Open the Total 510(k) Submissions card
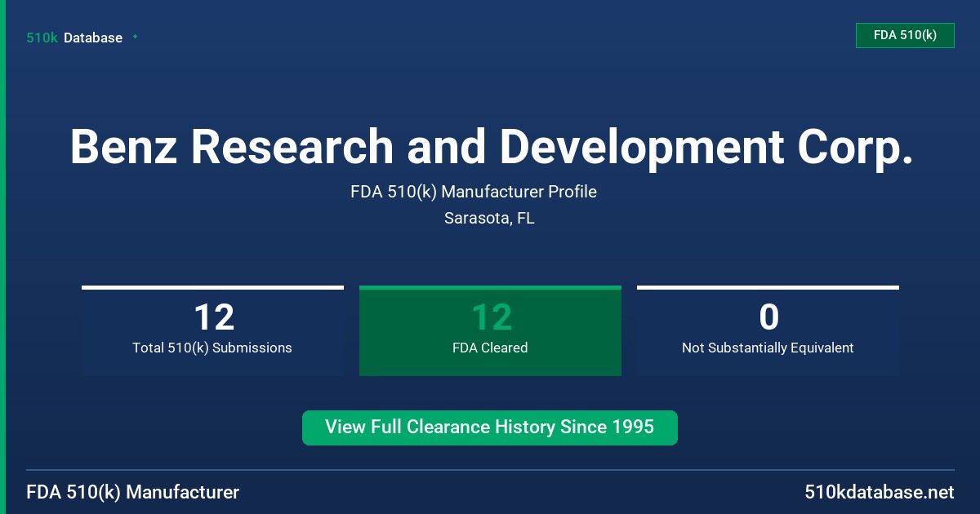 (212, 330)
